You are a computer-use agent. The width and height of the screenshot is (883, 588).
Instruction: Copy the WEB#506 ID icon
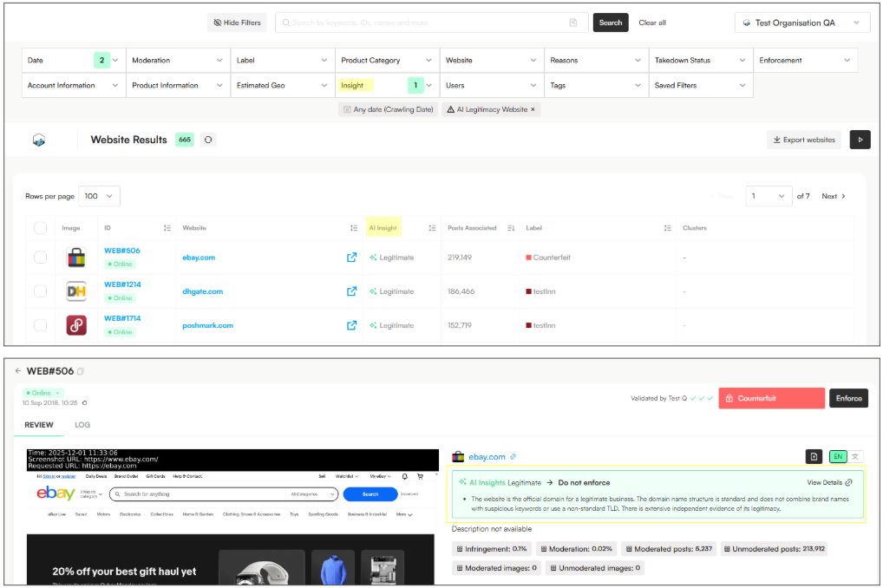pos(81,371)
